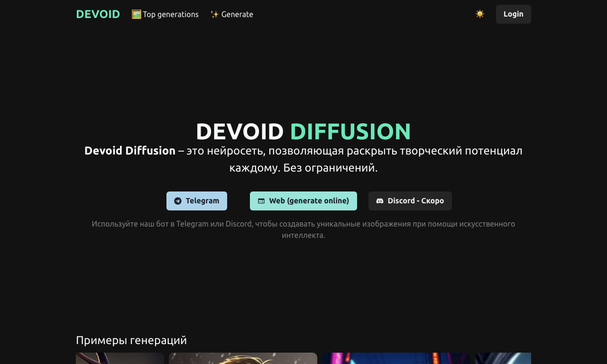Toggle light theme sun icon
Screen dimensions: 607x364
(x=480, y=14)
